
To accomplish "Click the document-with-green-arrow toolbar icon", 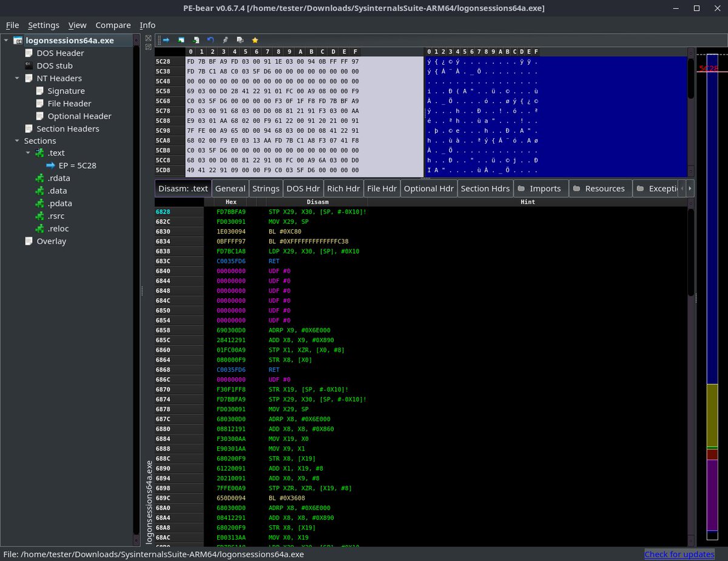I will click(195, 40).
